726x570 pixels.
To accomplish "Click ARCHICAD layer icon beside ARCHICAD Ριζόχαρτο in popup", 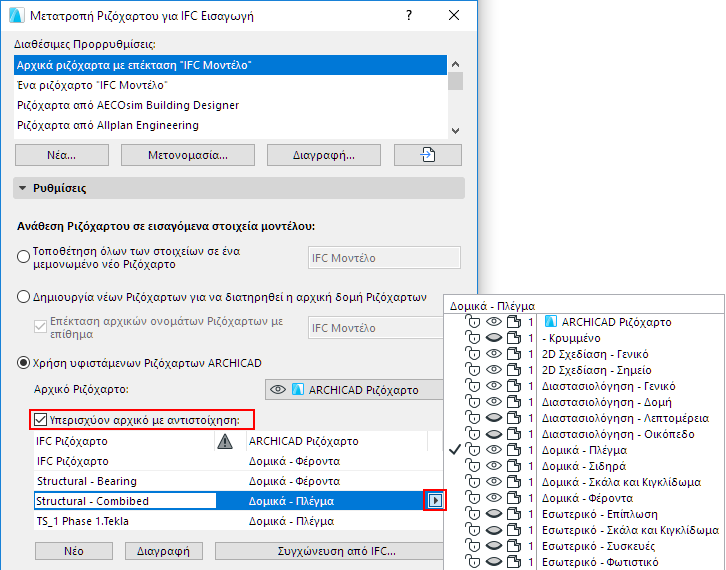I will (551, 321).
